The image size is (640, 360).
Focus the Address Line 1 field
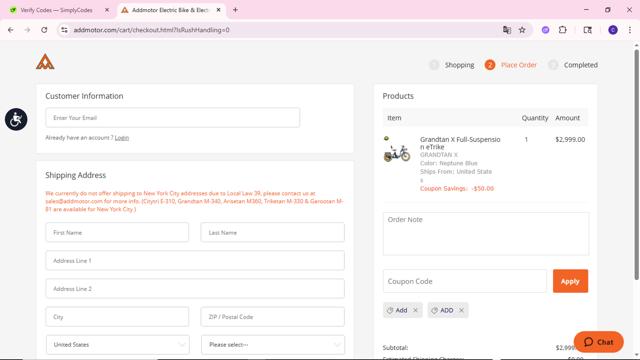pos(195,260)
